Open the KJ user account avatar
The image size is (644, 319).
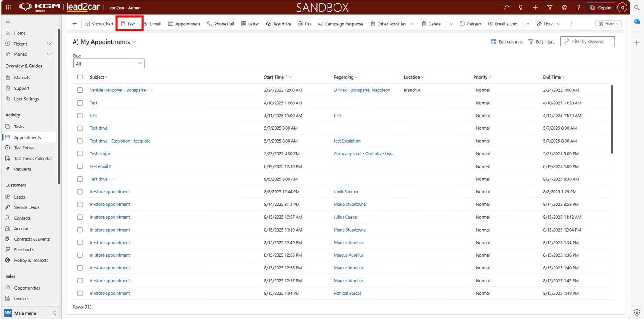pyautogui.click(x=622, y=7)
